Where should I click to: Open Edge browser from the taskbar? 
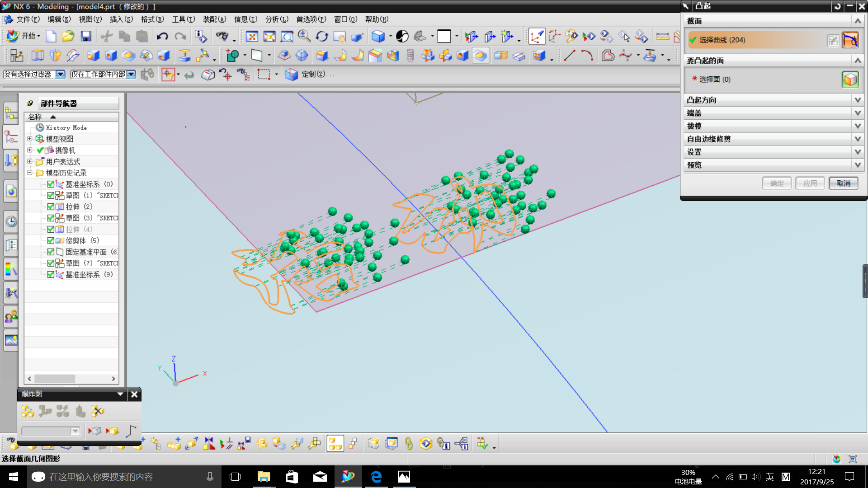click(x=376, y=477)
